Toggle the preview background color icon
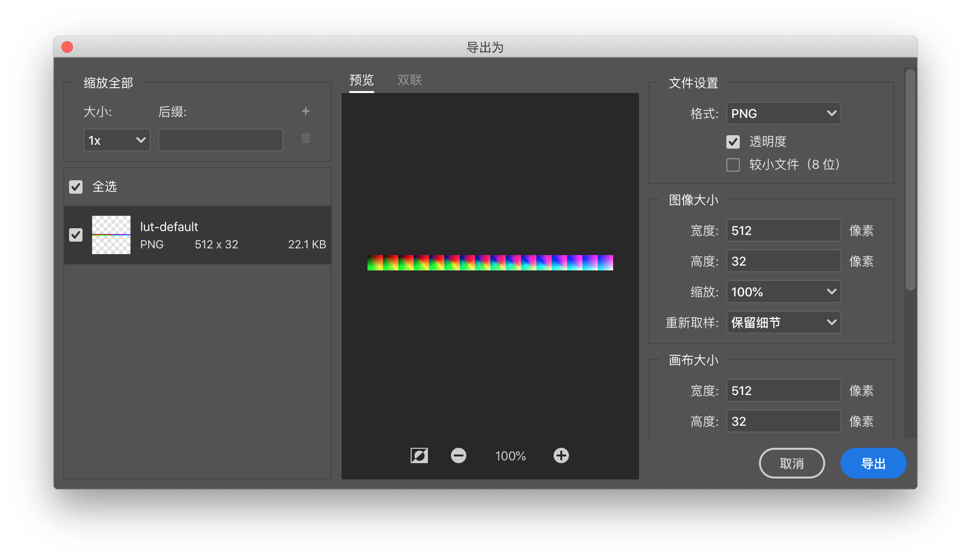971x560 pixels. pos(419,455)
